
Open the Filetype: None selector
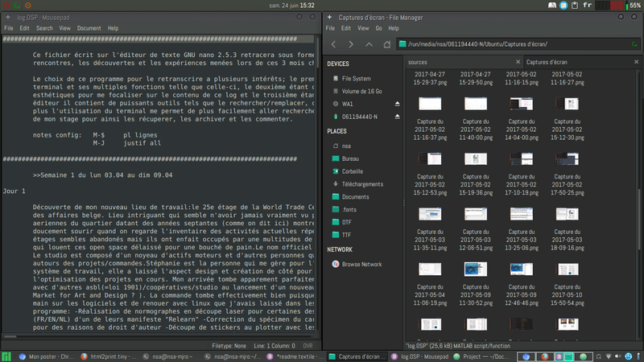coord(229,346)
